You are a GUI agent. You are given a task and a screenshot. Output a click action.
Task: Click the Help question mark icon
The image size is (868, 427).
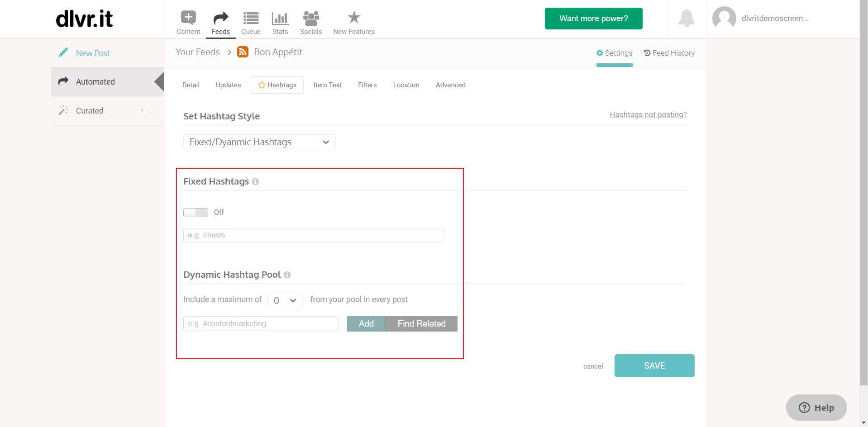pyautogui.click(x=804, y=408)
